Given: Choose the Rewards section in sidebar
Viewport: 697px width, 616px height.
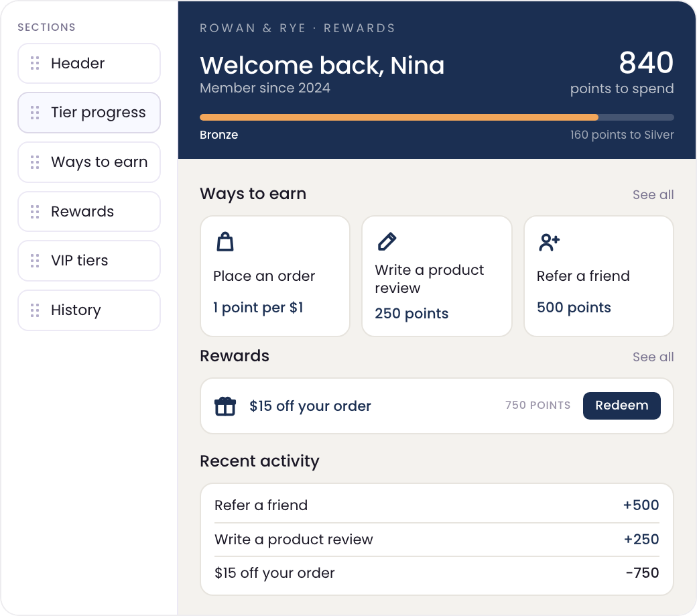Looking at the screenshot, I should [89, 212].
